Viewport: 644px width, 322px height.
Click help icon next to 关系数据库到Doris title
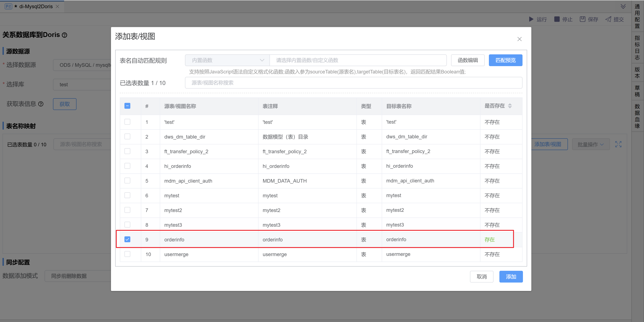point(65,35)
